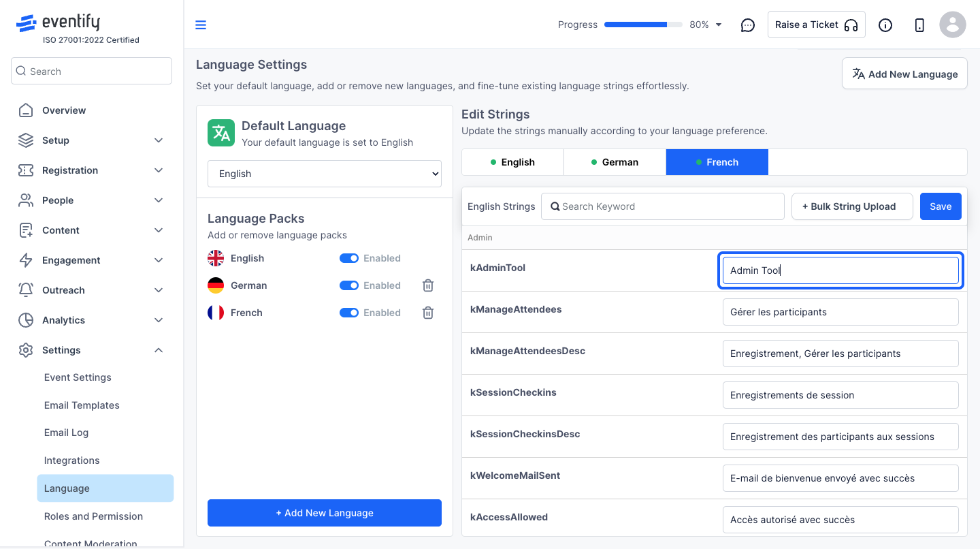980x549 pixels.
Task: Open Roles and Permission settings
Action: point(94,516)
